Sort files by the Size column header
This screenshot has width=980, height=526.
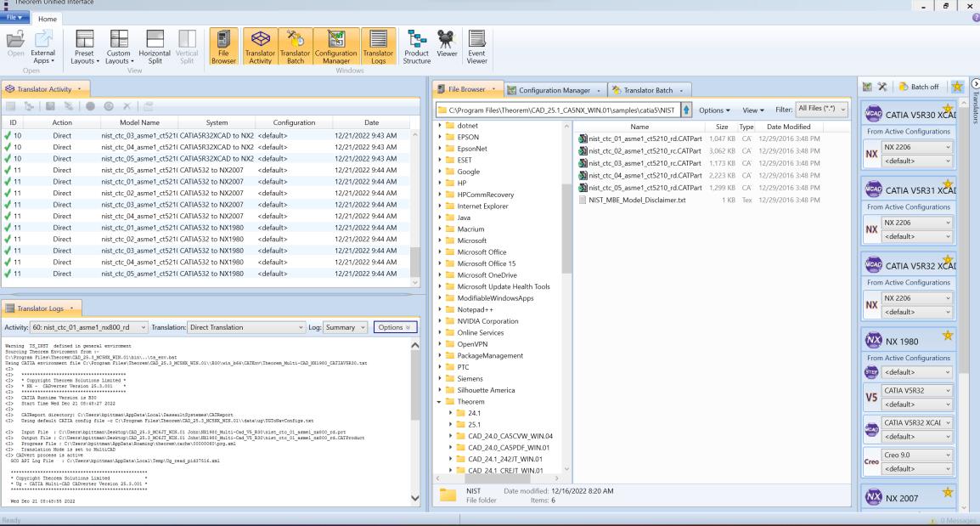tap(721, 127)
